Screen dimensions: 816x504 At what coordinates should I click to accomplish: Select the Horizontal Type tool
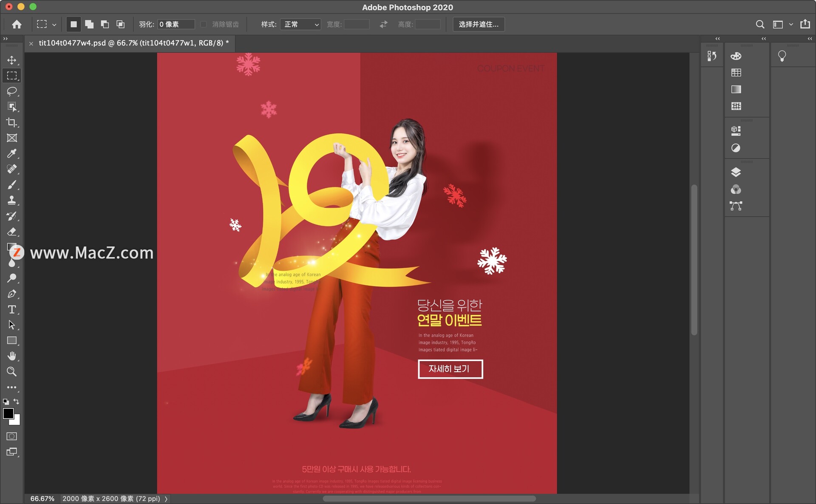tap(12, 309)
